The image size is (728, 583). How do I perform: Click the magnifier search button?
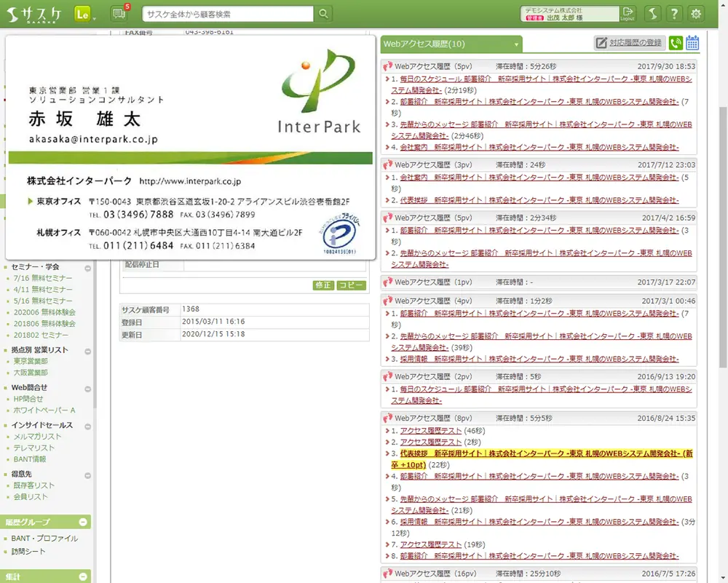pyautogui.click(x=323, y=14)
